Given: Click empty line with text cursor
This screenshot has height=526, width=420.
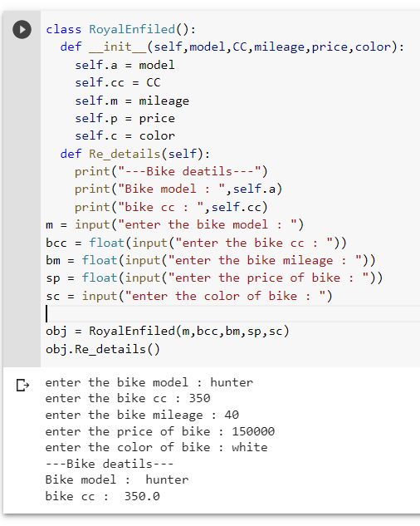Looking at the screenshot, I should 232,313.
